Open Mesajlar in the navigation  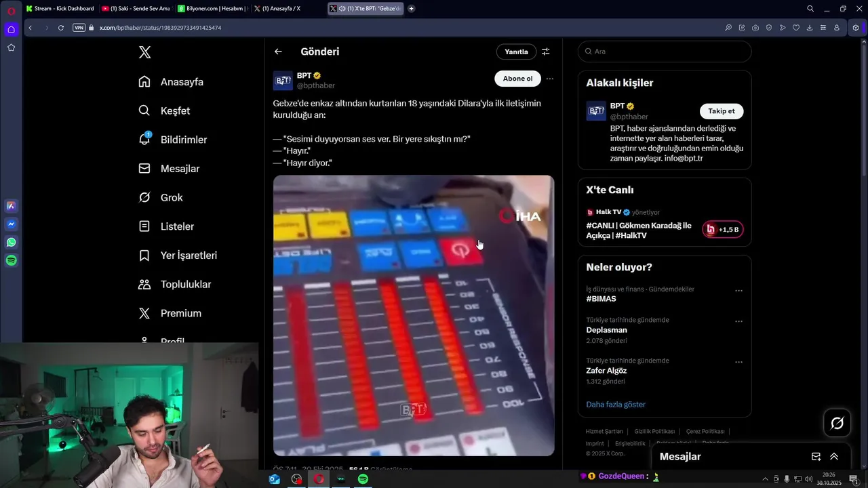169,169
